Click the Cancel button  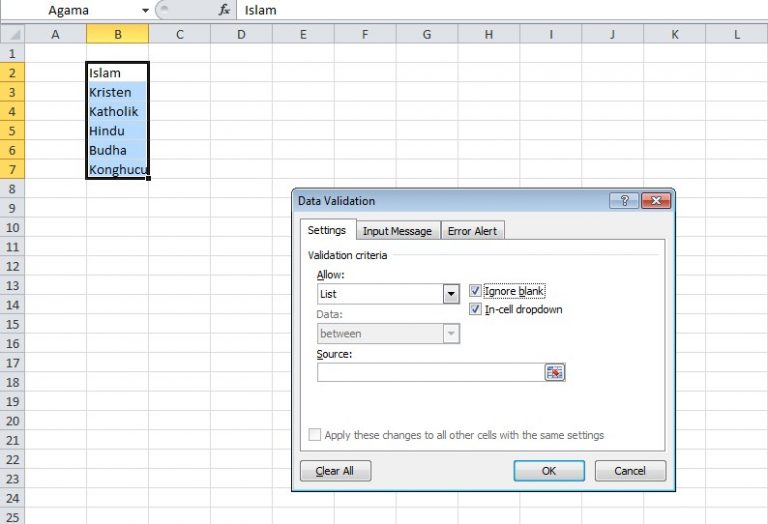tap(630, 471)
